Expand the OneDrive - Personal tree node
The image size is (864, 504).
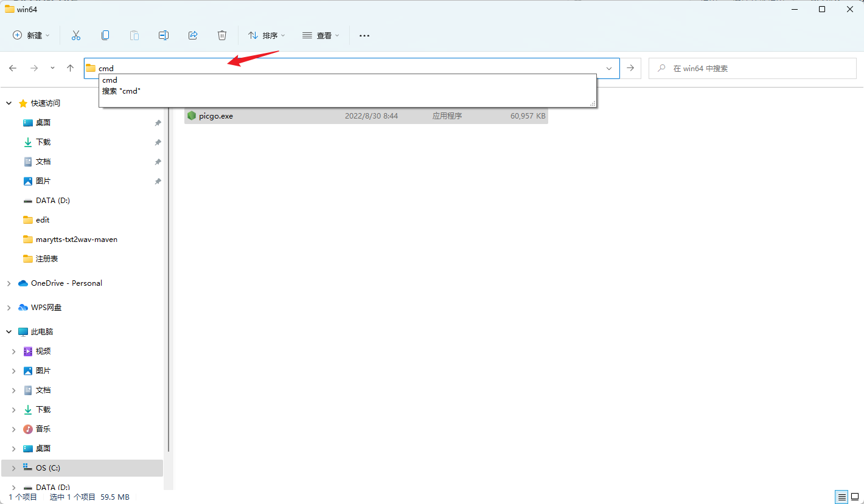9,283
